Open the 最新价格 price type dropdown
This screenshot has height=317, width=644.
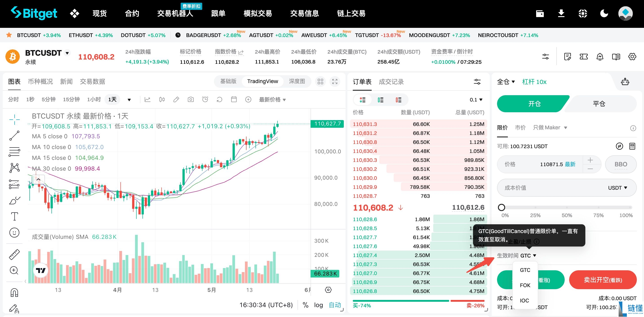273,99
